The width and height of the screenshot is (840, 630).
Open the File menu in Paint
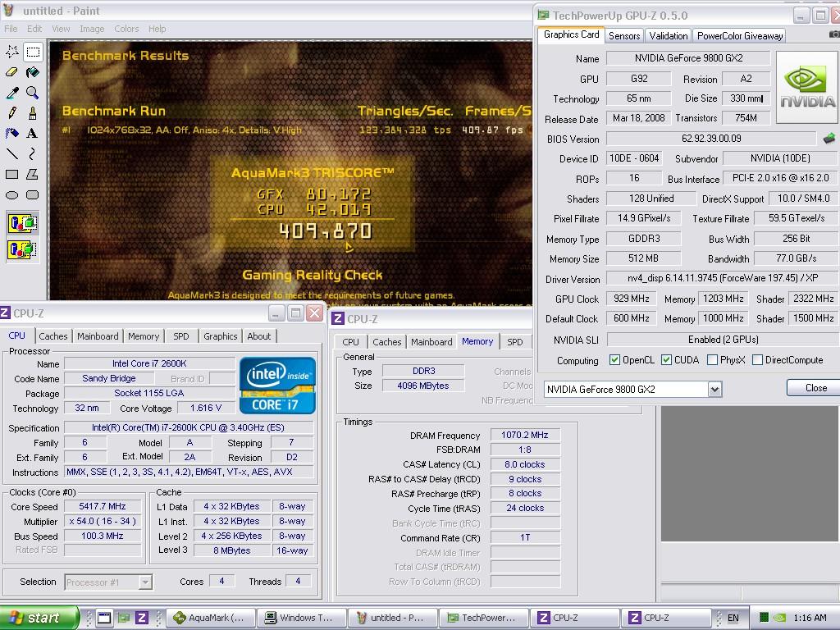point(11,29)
